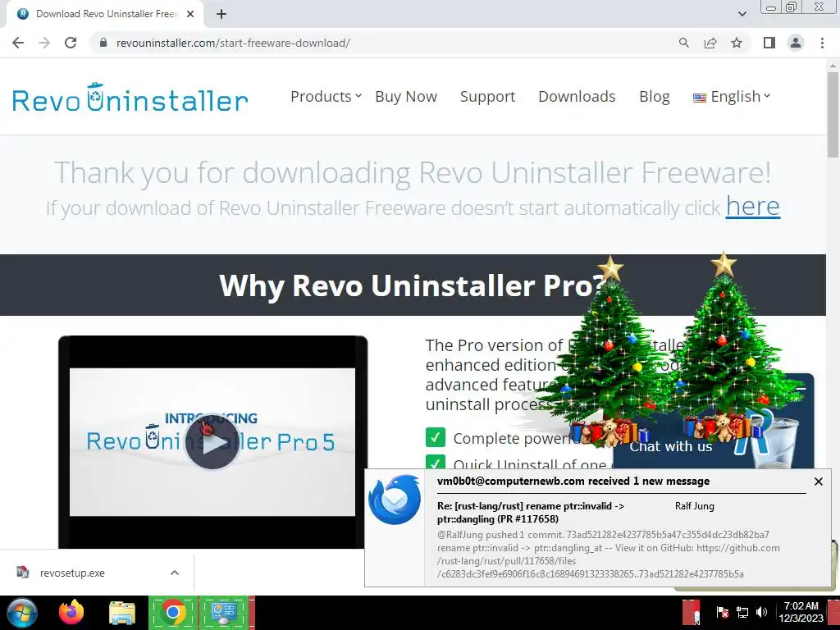The width and height of the screenshot is (840, 630).
Task: Click the browser forward arrow
Action: [44, 43]
